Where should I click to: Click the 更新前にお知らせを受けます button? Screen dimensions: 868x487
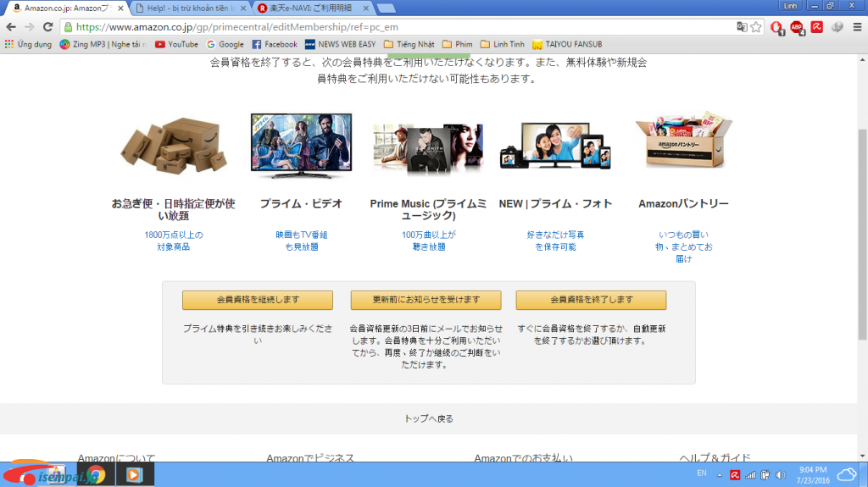[x=426, y=300]
